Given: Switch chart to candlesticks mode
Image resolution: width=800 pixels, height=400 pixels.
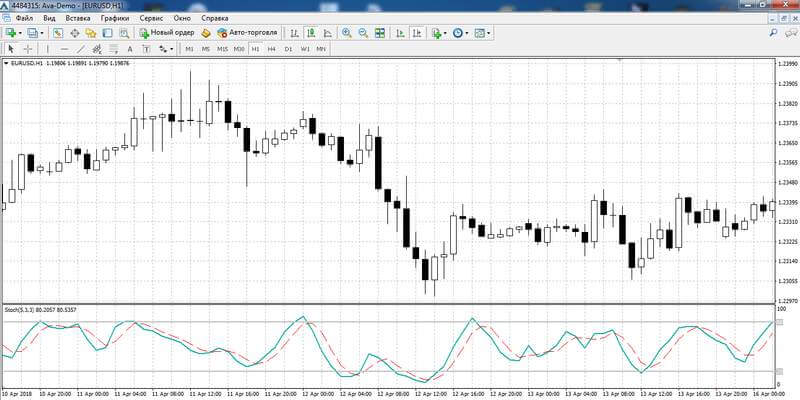Looking at the screenshot, I should point(311,33).
